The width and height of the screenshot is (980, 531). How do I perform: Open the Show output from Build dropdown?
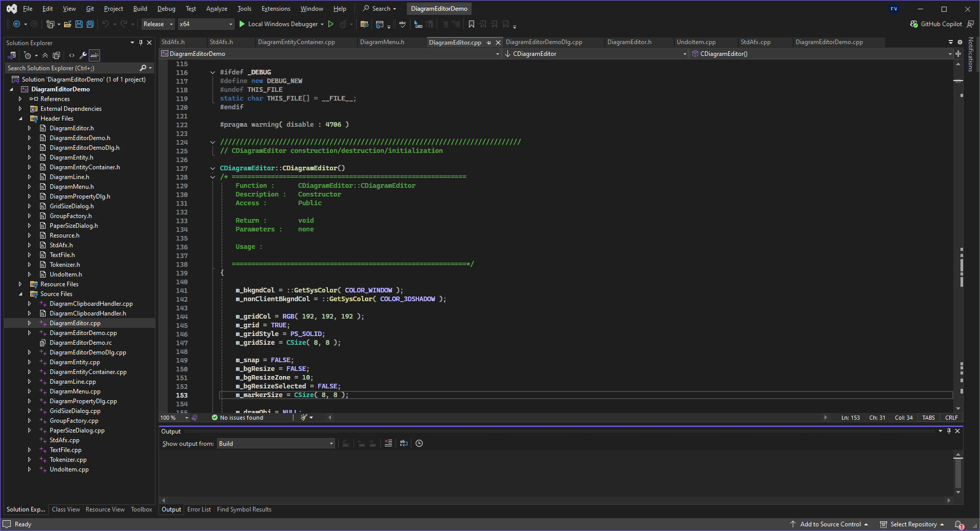click(276, 444)
